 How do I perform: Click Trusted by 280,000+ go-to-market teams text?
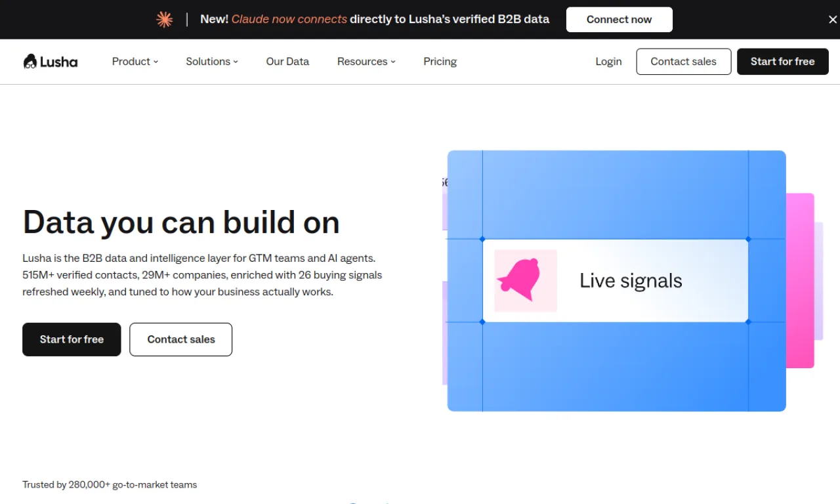[110, 485]
